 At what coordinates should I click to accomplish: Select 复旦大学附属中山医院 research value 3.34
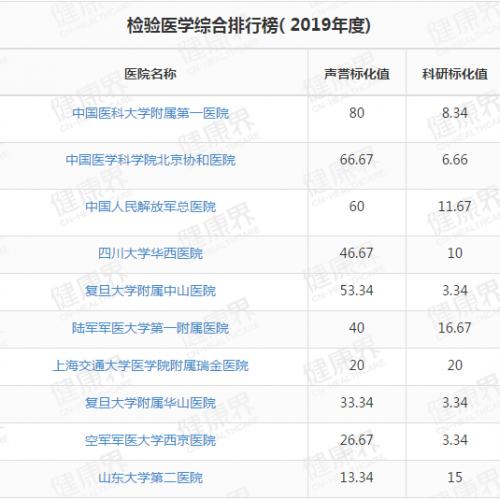[x=455, y=291]
